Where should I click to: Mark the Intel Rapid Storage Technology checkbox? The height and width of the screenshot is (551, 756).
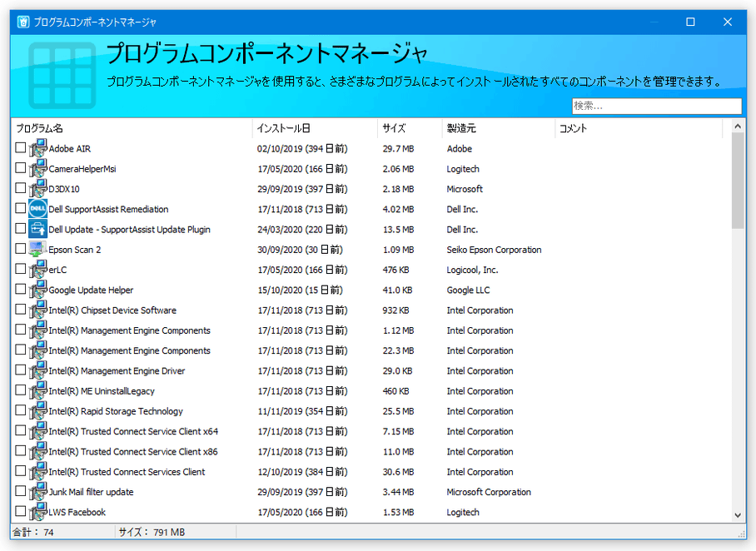pyautogui.click(x=20, y=410)
